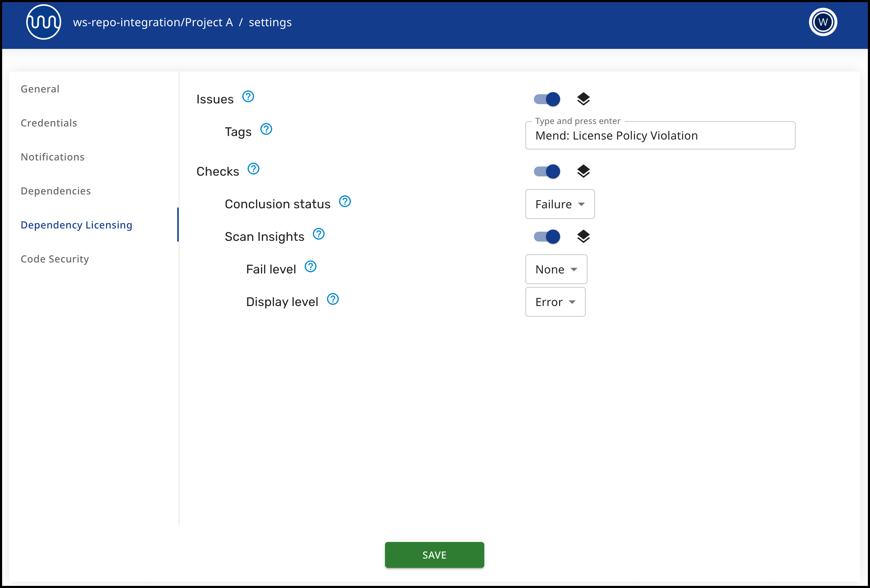Expand the Fail level None dropdown
This screenshot has width=870, height=588.
click(556, 269)
